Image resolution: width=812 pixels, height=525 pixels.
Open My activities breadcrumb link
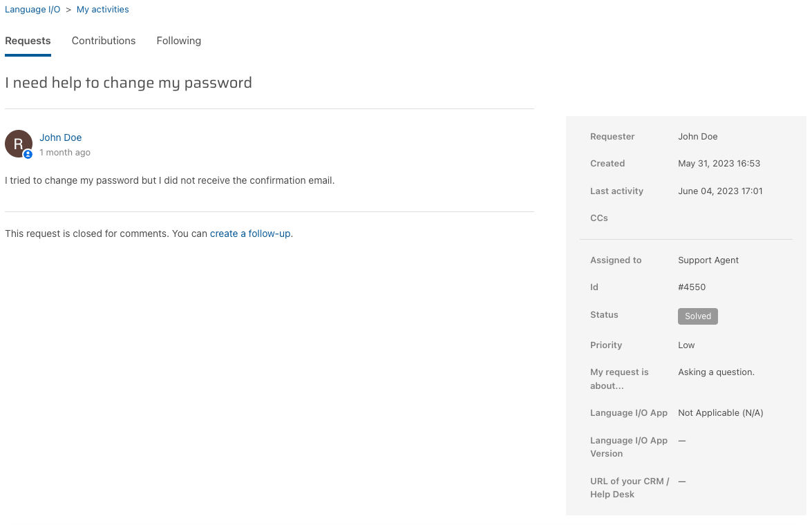(x=103, y=10)
